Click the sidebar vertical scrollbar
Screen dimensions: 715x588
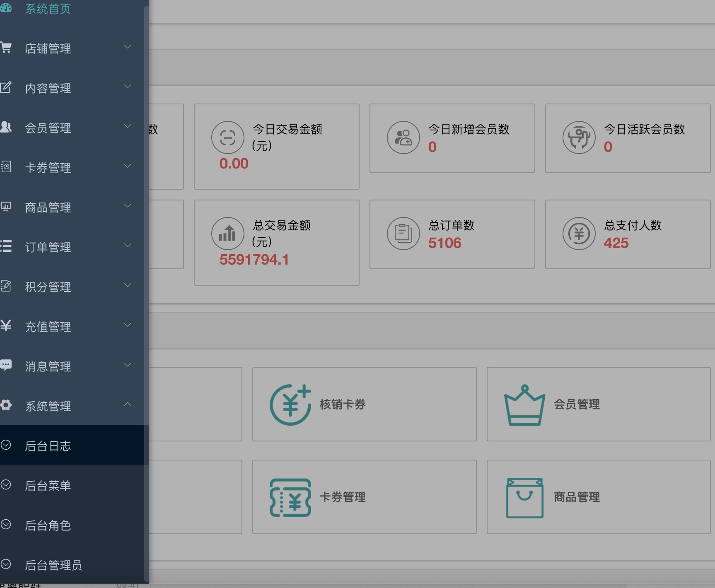coord(146,293)
